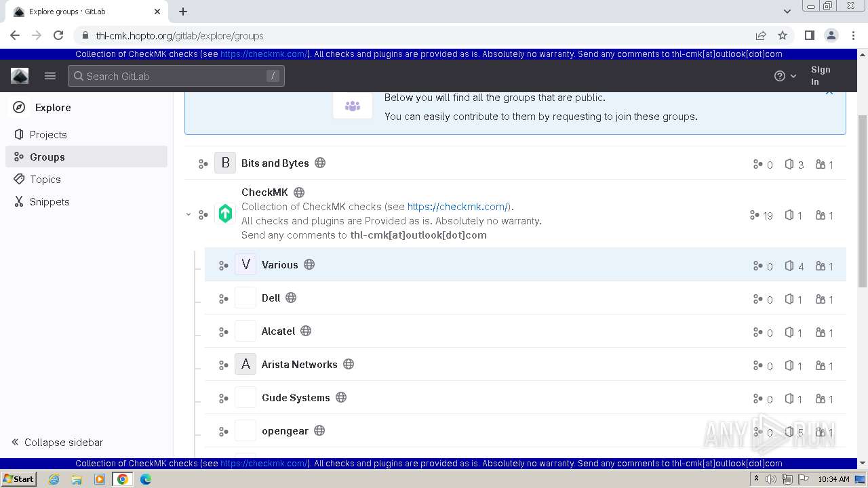Image resolution: width=868 pixels, height=488 pixels.
Task: Close the Explore groups tab
Action: [157, 12]
